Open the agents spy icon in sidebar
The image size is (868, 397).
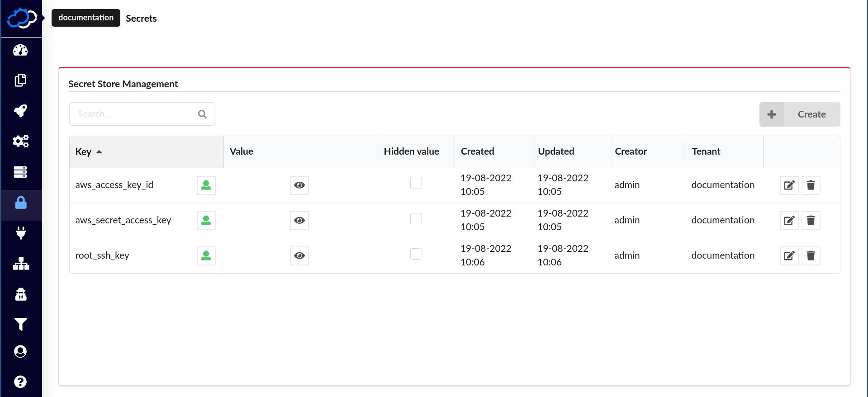[20, 294]
